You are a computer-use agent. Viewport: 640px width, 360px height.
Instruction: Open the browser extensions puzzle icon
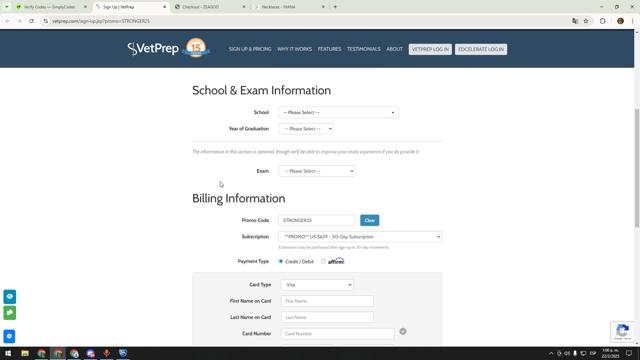pos(602,21)
